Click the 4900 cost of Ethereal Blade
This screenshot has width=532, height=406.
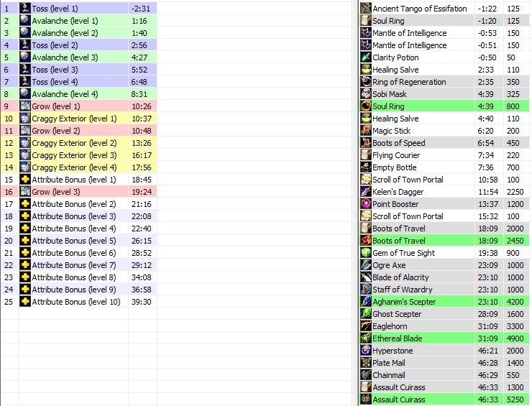click(515, 338)
